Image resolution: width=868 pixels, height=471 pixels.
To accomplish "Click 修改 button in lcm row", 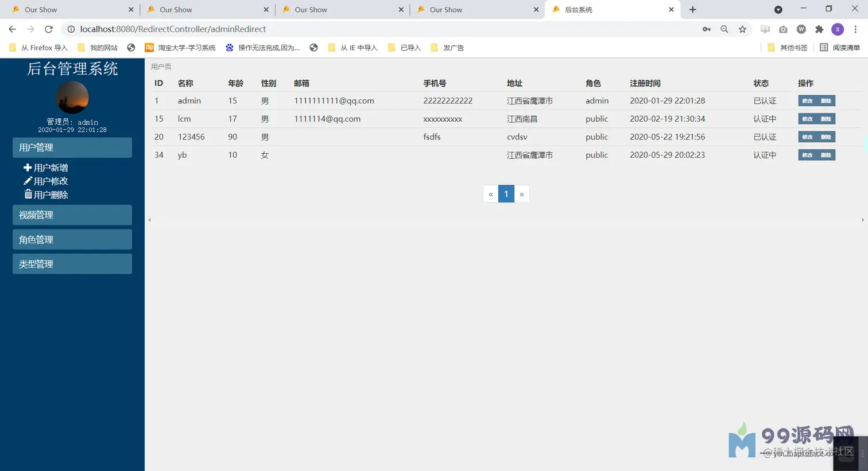I will (807, 119).
